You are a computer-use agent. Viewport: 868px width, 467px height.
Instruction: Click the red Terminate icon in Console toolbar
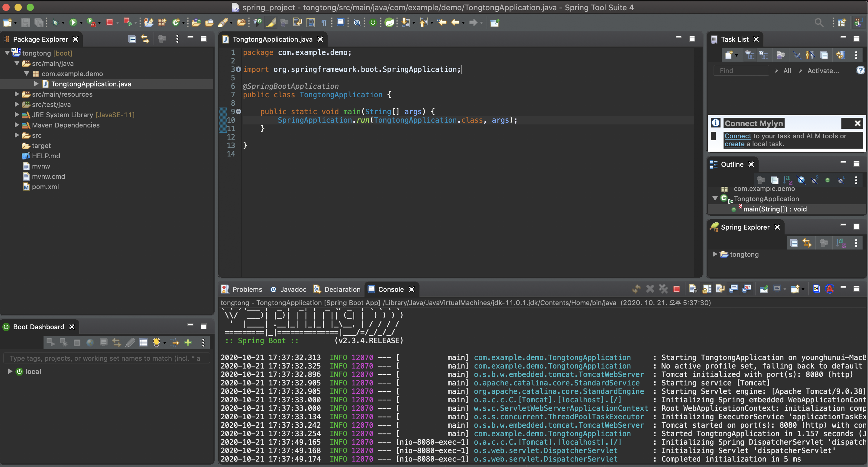point(676,289)
